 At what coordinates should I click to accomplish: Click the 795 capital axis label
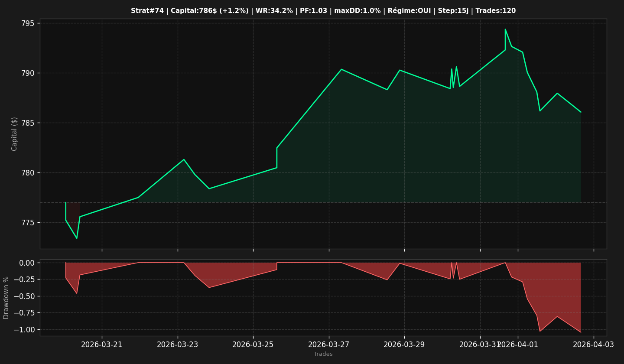pos(29,23)
